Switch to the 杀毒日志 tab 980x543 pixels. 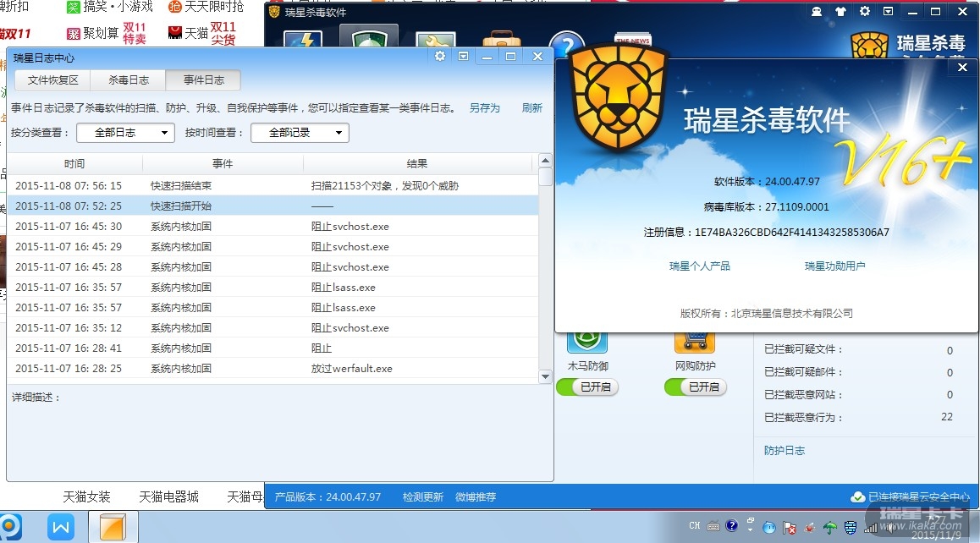[129, 80]
